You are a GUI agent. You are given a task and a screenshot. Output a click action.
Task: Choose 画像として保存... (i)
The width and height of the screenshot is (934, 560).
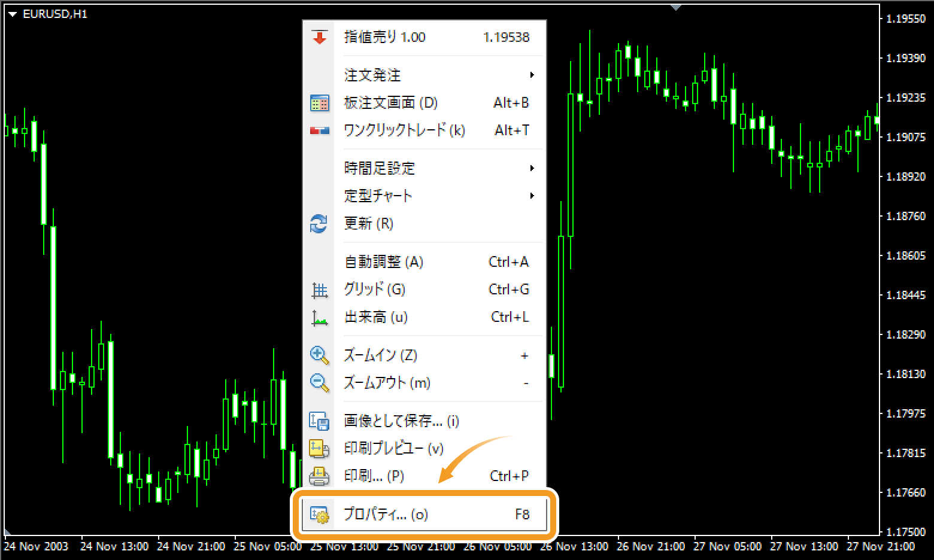[x=424, y=421]
